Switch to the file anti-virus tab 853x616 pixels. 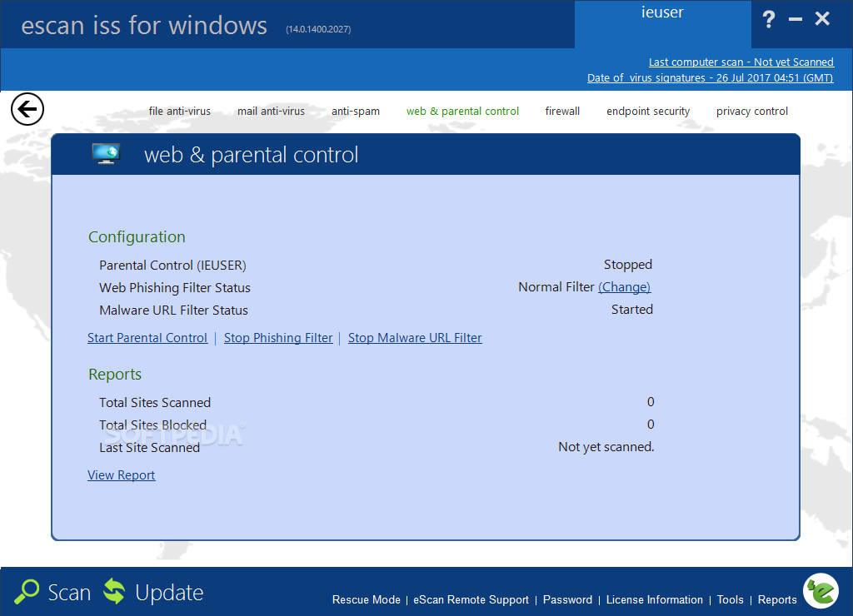point(180,111)
